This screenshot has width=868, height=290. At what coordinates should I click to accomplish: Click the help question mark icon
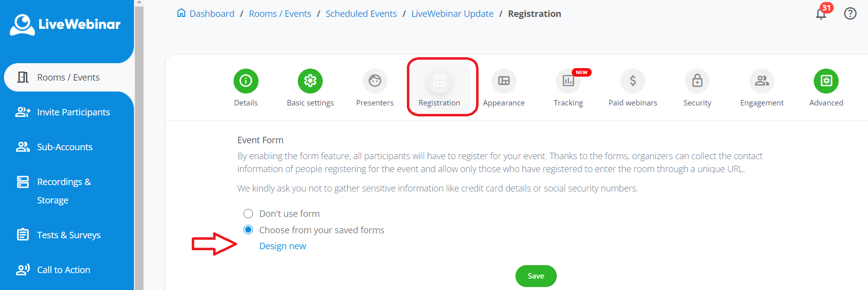click(x=850, y=13)
